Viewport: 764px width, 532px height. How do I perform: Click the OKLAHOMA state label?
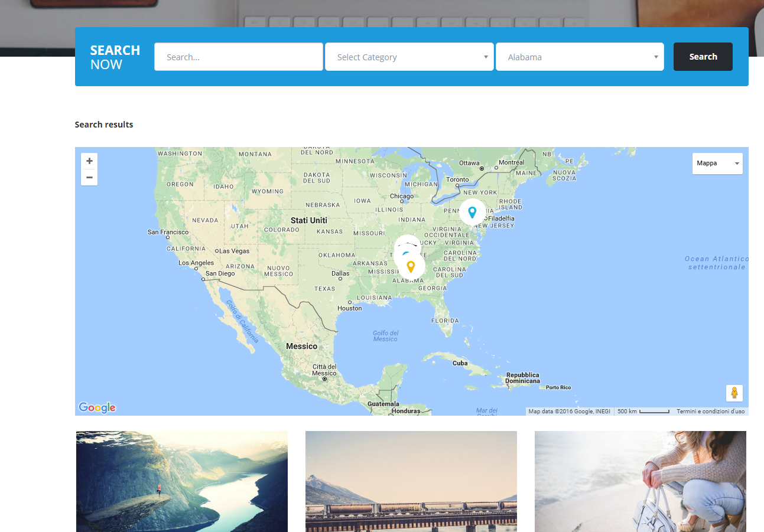coord(337,255)
